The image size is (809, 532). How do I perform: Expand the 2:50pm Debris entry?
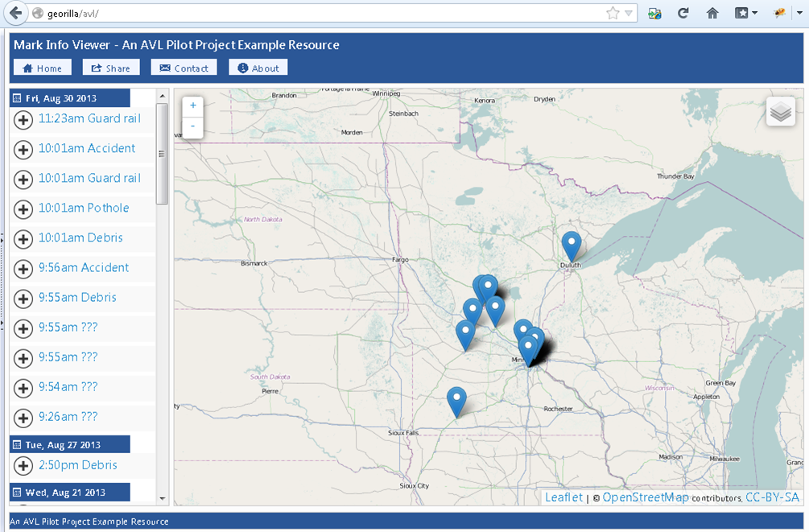[x=24, y=466]
